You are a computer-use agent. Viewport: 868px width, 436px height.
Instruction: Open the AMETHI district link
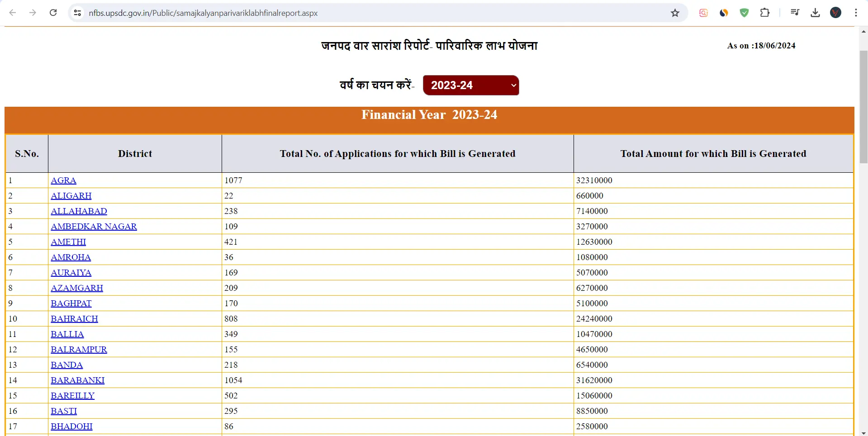tap(68, 242)
